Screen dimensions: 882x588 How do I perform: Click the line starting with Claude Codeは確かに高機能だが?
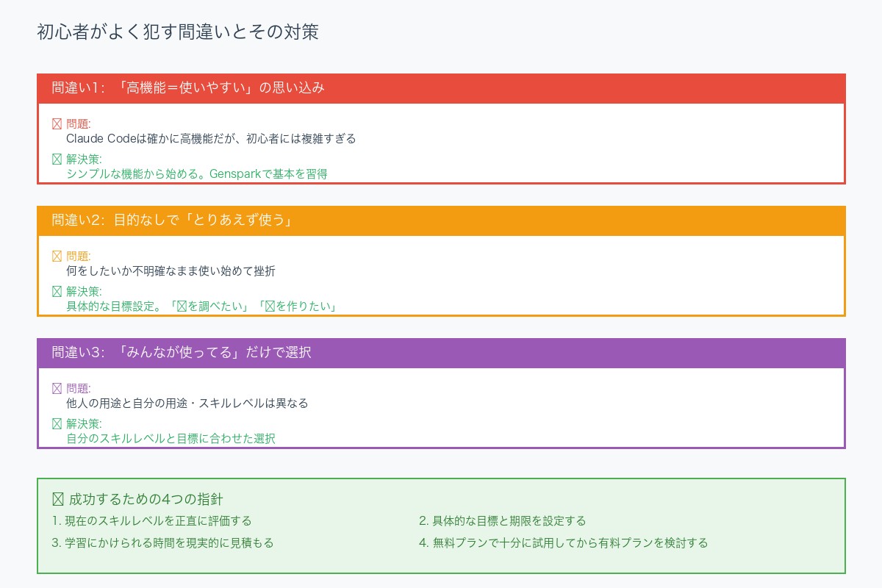211,138
